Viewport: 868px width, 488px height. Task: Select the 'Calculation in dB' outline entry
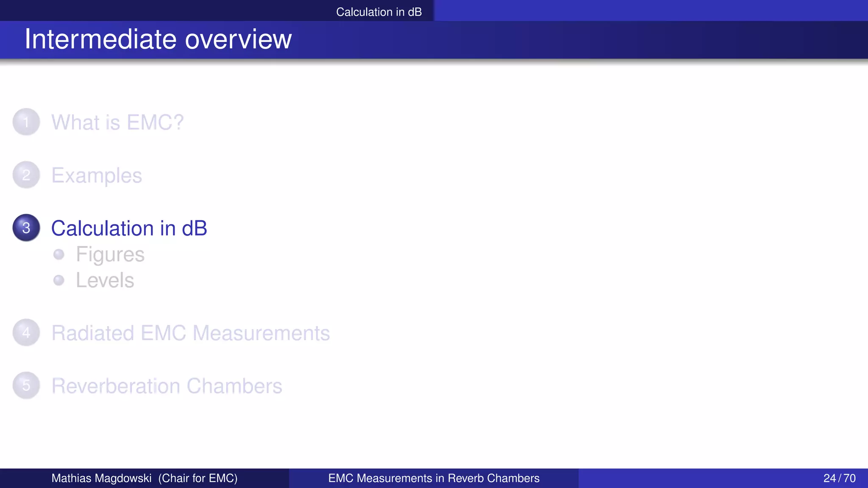coord(129,228)
